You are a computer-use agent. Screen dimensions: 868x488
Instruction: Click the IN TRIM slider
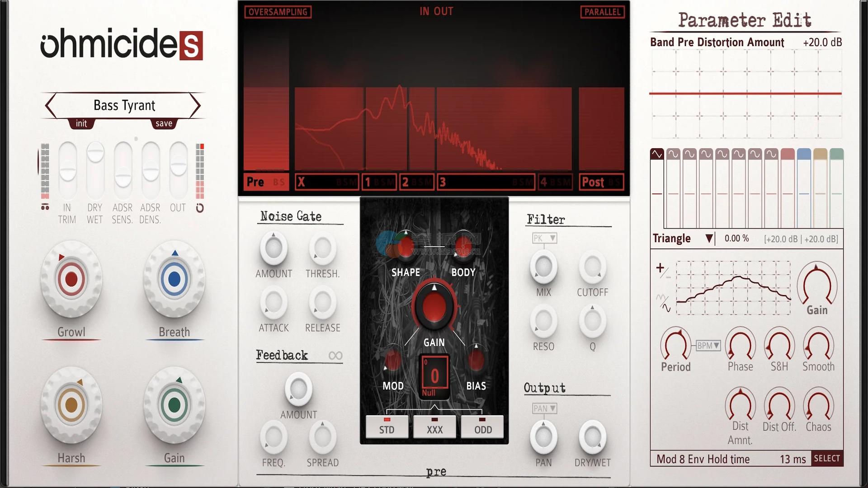[x=68, y=171]
